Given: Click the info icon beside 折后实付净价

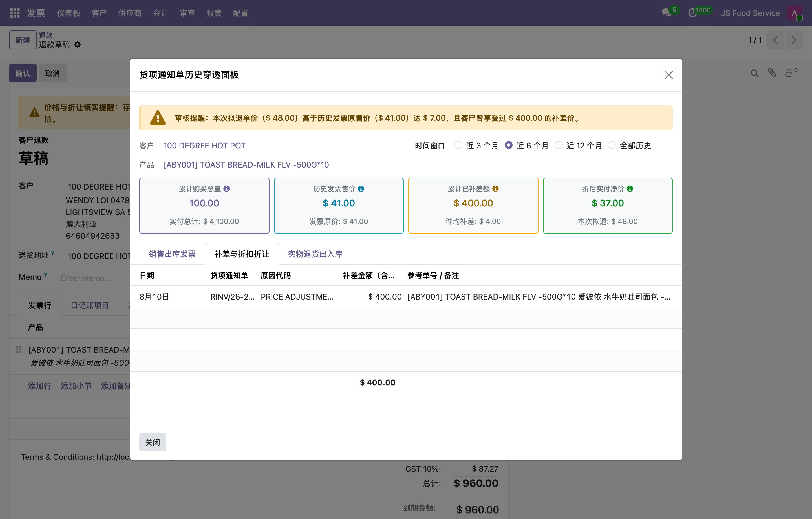Looking at the screenshot, I should pyautogui.click(x=630, y=189).
